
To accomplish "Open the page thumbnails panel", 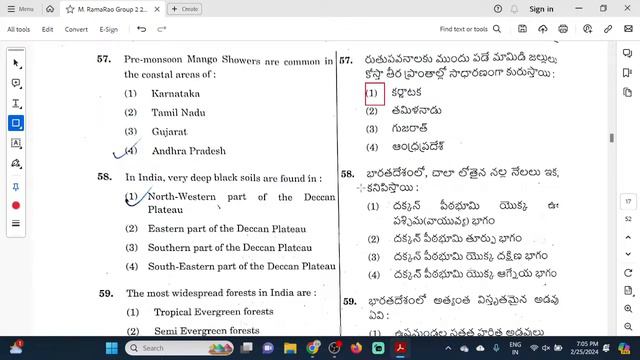I will coord(628,92).
